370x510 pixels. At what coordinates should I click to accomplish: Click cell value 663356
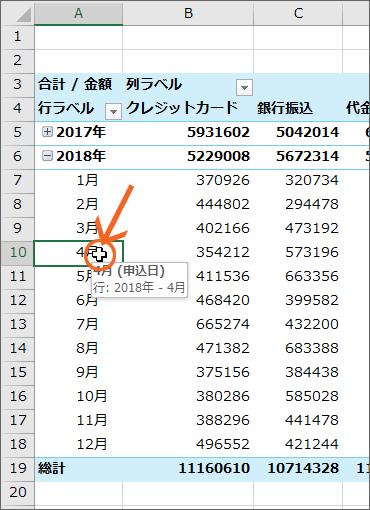pos(312,276)
